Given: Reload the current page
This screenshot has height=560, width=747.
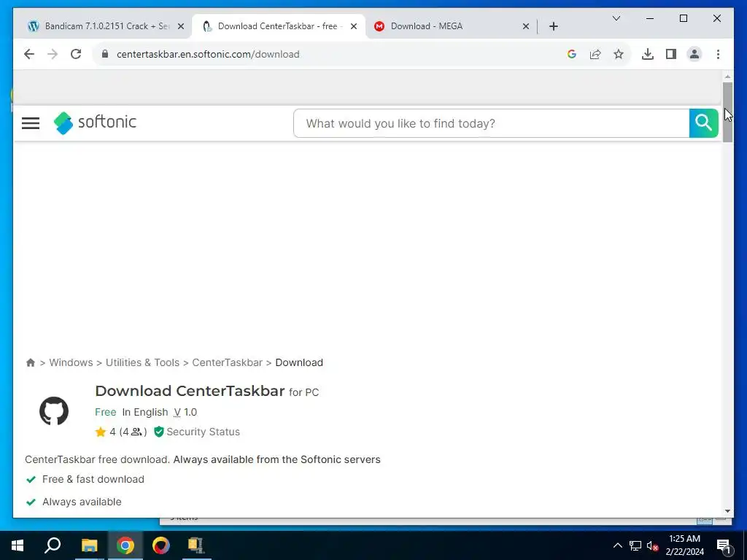Looking at the screenshot, I should 76,54.
